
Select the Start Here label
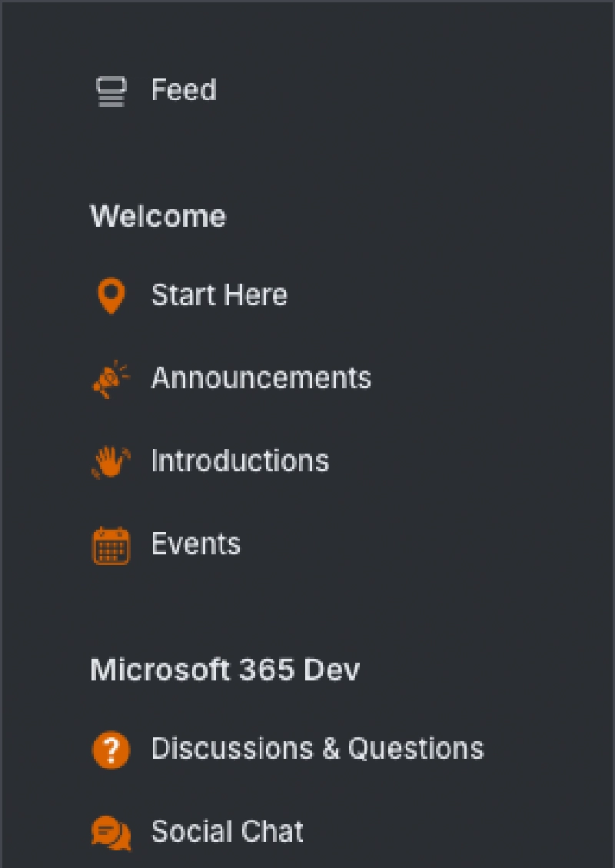(x=219, y=295)
